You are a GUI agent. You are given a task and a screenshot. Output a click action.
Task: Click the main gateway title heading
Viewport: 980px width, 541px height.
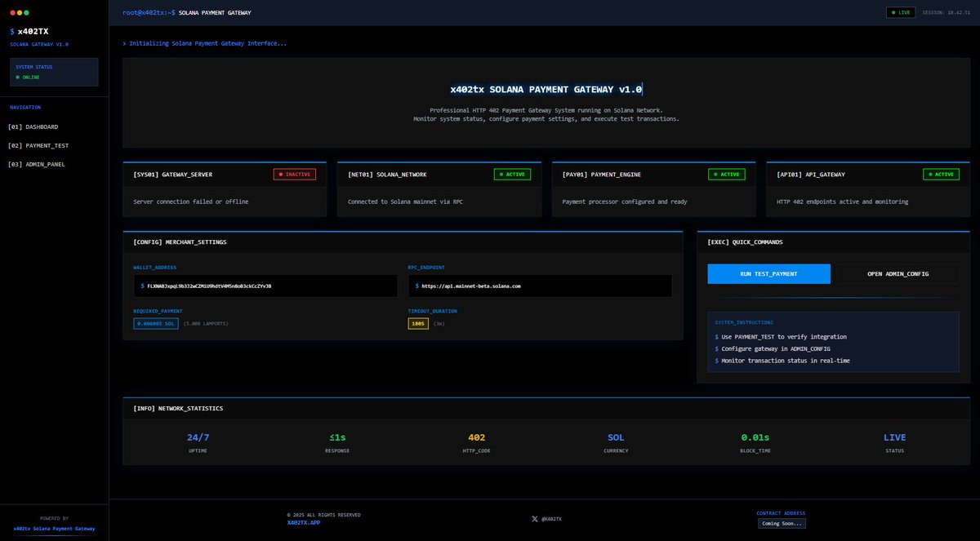[546, 89]
